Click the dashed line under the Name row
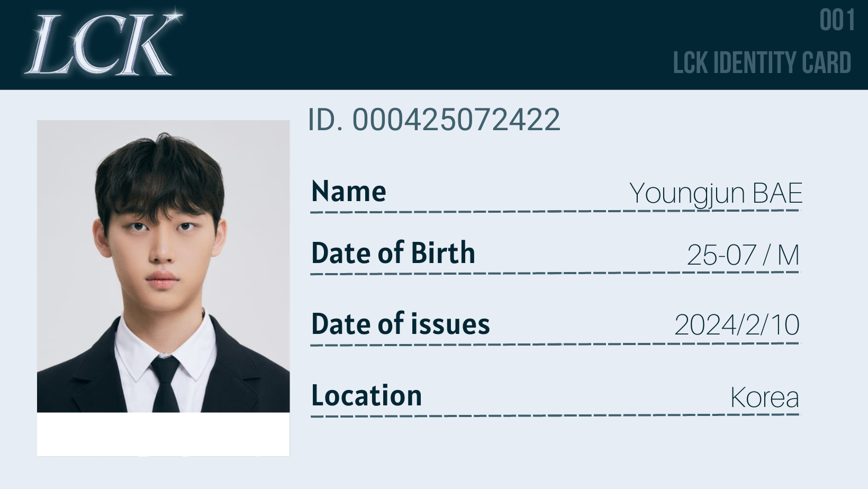The height and width of the screenshot is (489, 868). coord(555,212)
